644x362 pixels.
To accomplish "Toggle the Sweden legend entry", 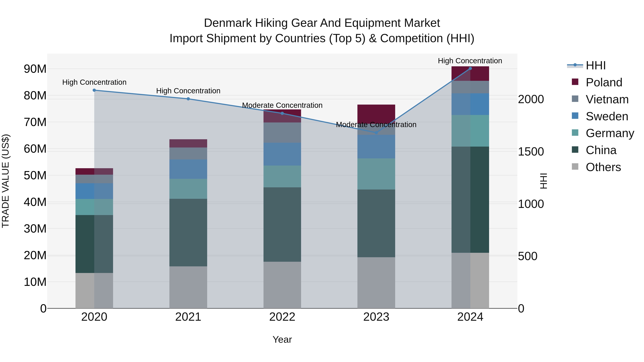I will pos(600,116).
